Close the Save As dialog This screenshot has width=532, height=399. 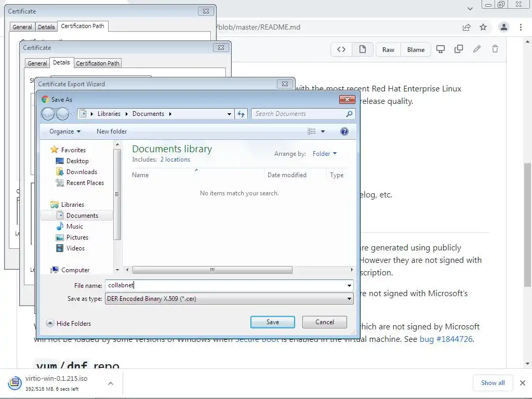click(x=347, y=99)
